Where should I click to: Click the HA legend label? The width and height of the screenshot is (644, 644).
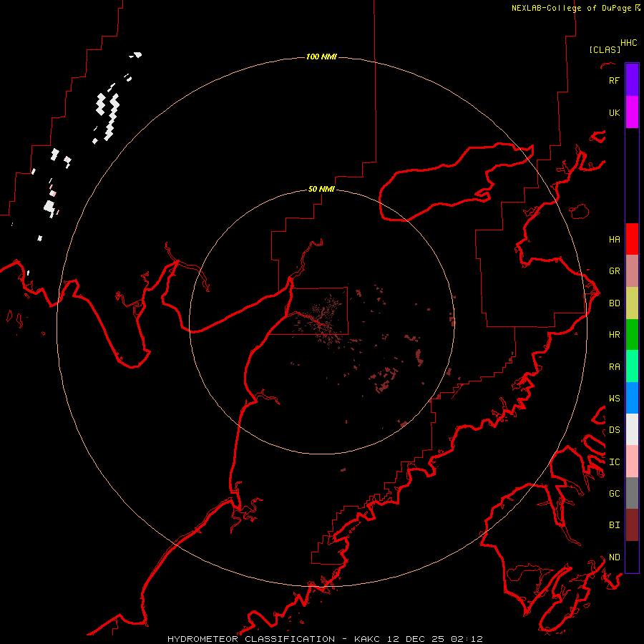614,239
